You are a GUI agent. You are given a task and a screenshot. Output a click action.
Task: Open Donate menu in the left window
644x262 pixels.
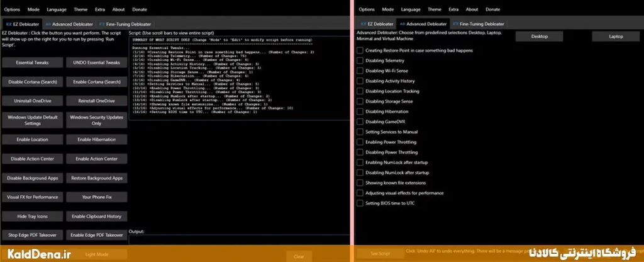click(x=140, y=9)
